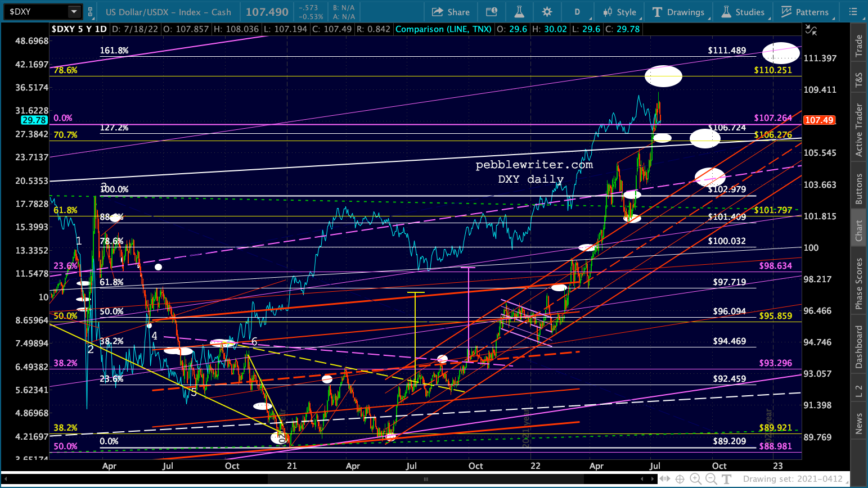
Task: Click the $102.979 Fibonacci level label
Action: (727, 189)
